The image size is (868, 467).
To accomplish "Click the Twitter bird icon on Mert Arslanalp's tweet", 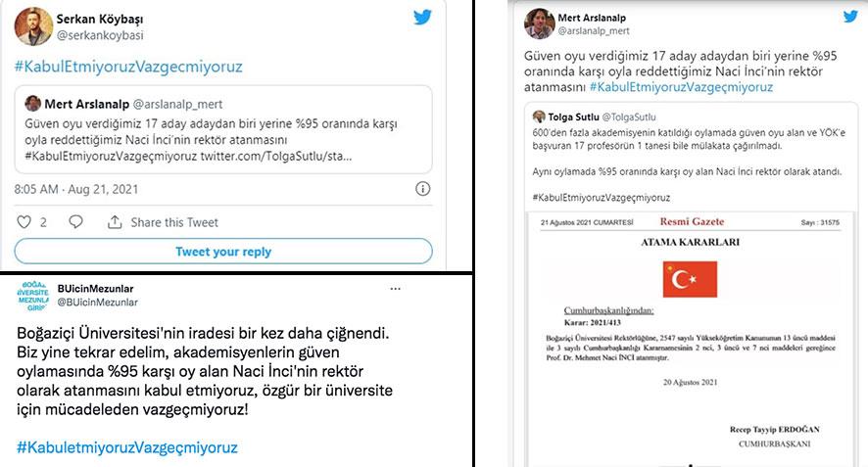I will 850,17.
